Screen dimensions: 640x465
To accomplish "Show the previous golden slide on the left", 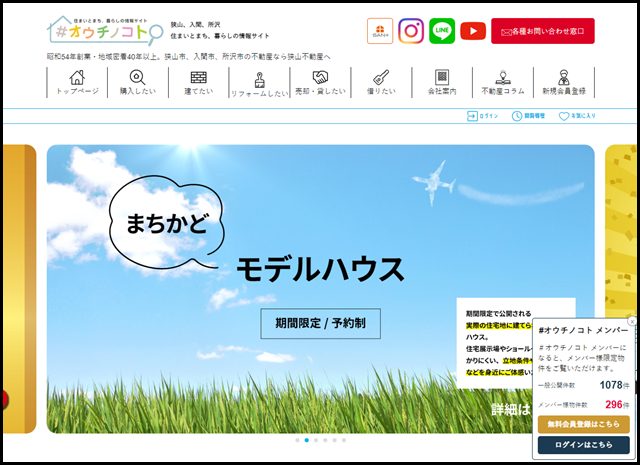I will (19, 289).
